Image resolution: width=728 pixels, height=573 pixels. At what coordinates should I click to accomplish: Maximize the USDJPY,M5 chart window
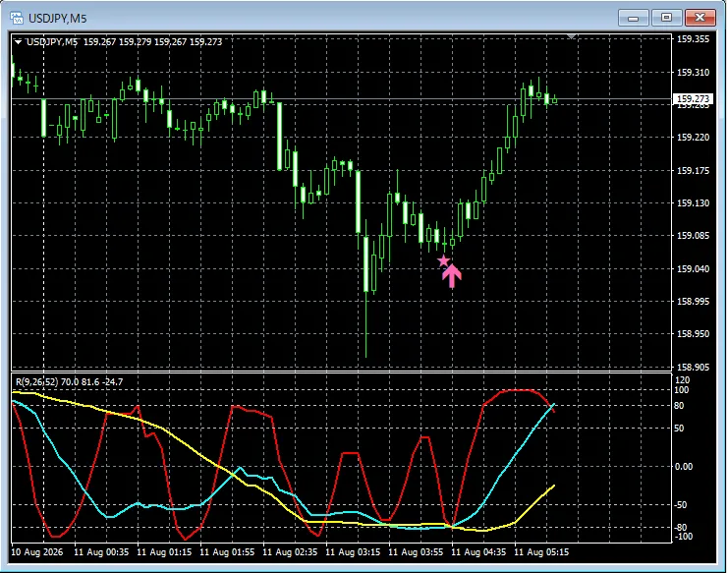pyautogui.click(x=666, y=18)
